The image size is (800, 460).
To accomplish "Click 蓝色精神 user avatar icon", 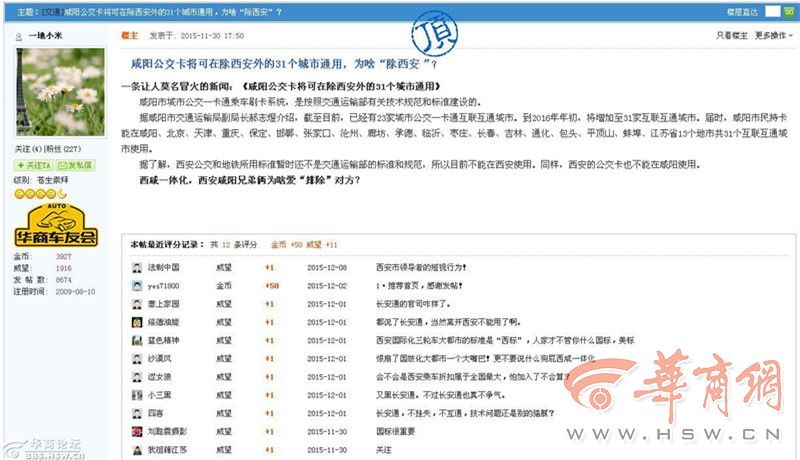I will click(136, 340).
